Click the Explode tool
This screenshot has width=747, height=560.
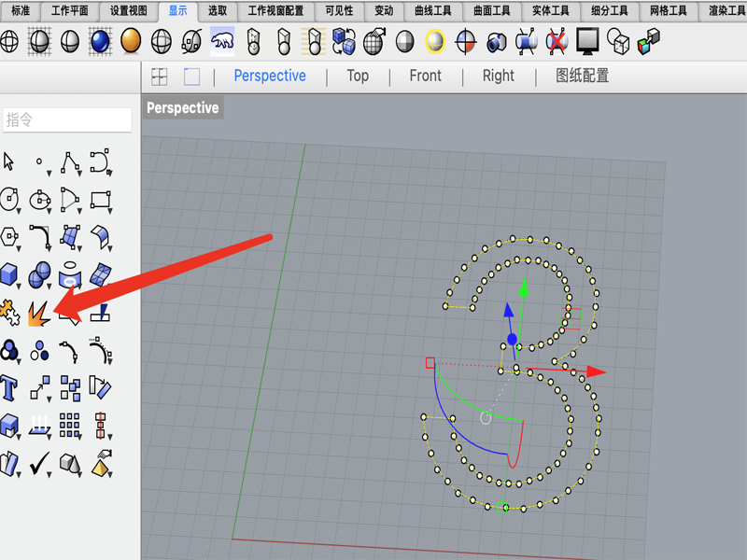pos(39,314)
